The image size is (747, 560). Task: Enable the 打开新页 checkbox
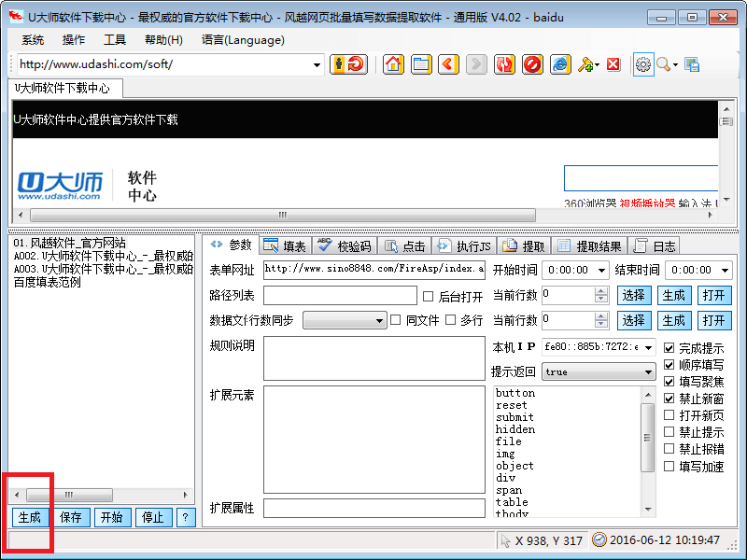669,415
